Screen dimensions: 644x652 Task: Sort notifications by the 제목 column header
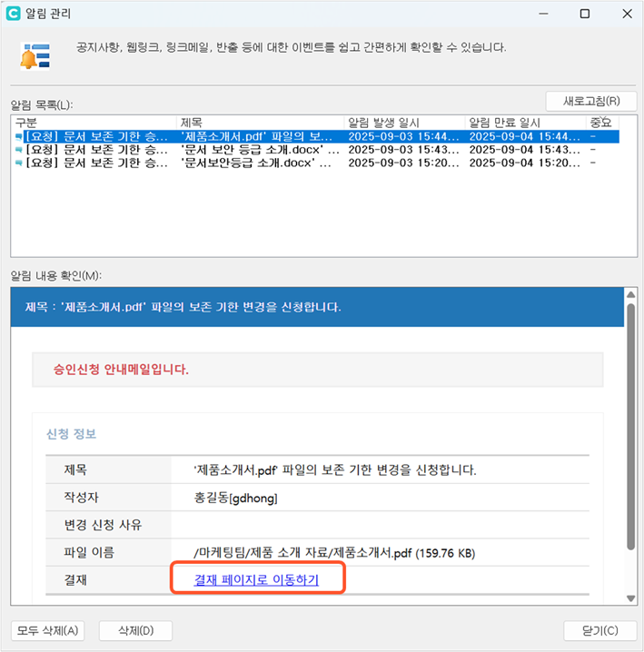pos(261,122)
